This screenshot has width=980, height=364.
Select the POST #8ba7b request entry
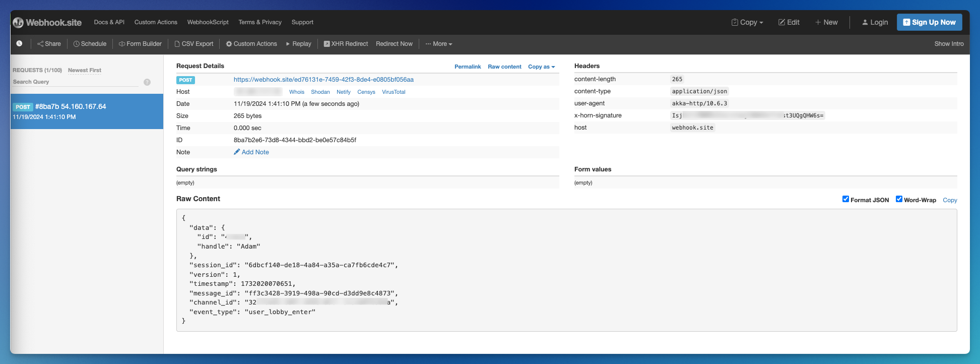pyautogui.click(x=87, y=111)
